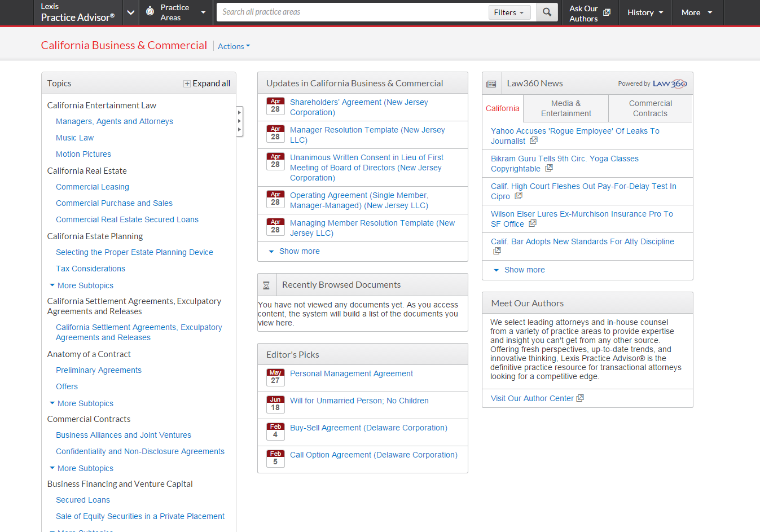The width and height of the screenshot is (760, 532).
Task: Click external link icon beside Yahoo Accuses story
Action: (534, 140)
